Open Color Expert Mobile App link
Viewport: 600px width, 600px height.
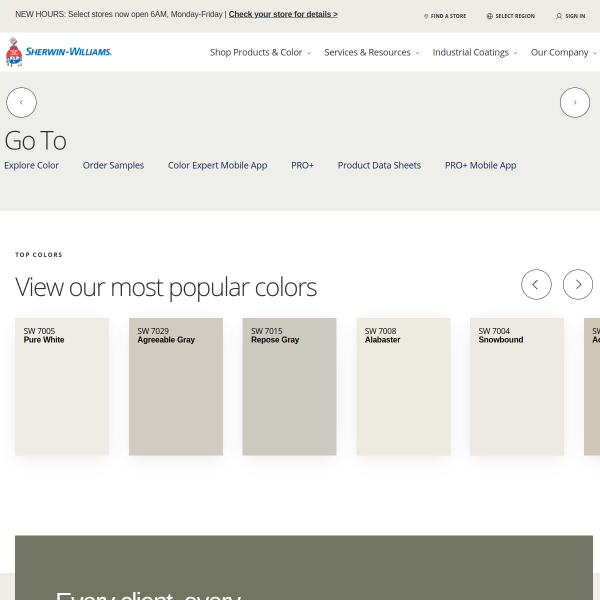[x=217, y=165]
